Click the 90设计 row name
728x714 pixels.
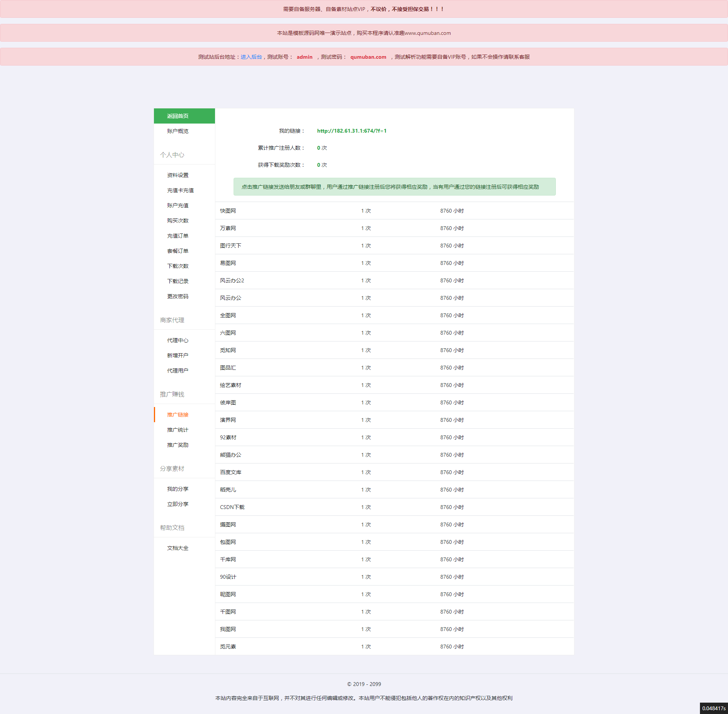coord(228,577)
